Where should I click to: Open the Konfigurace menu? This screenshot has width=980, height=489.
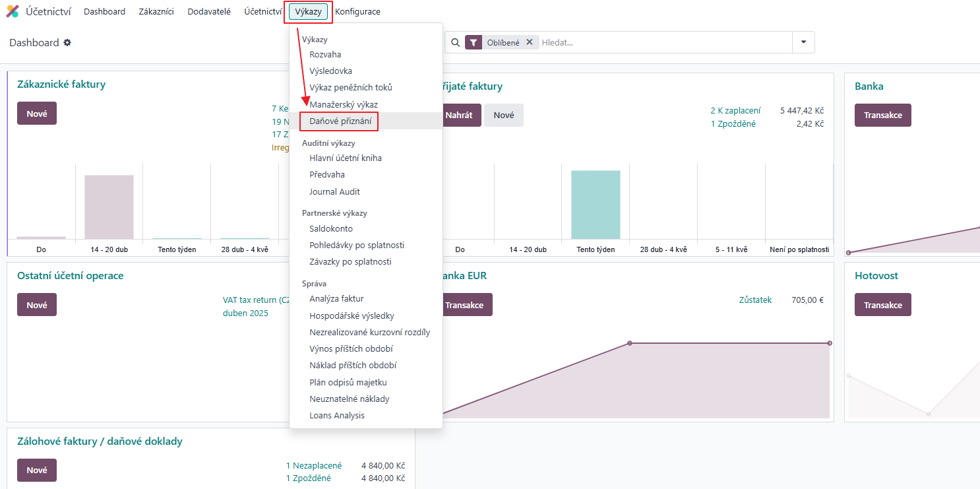coord(357,12)
